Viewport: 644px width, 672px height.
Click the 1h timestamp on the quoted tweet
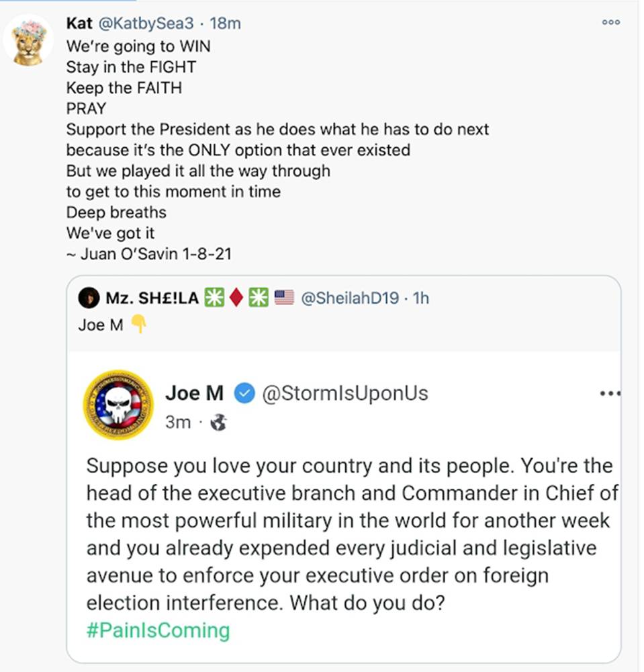(x=421, y=298)
